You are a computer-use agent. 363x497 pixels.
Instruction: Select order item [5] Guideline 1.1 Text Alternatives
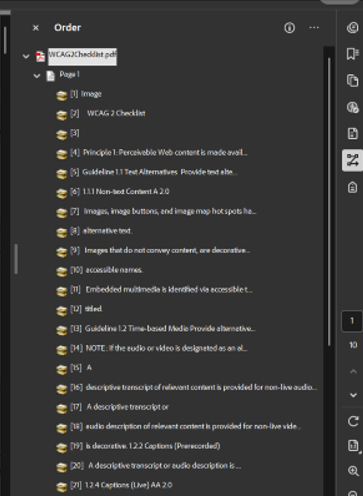(x=154, y=172)
